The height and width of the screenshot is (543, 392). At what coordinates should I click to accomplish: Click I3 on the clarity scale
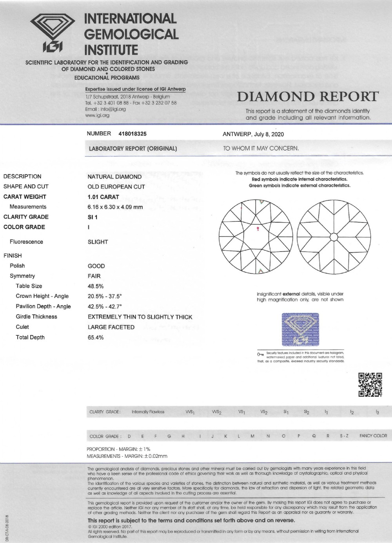click(x=377, y=412)
